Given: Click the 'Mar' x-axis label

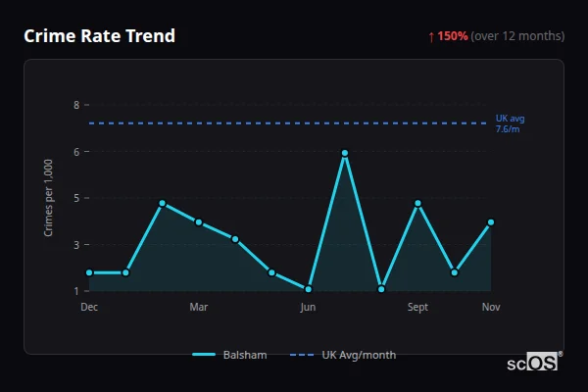Looking at the screenshot, I should pyautogui.click(x=199, y=307).
